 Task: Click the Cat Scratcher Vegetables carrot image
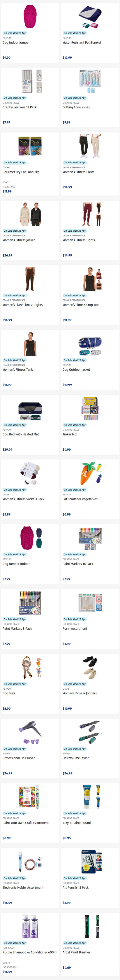tap(90, 473)
